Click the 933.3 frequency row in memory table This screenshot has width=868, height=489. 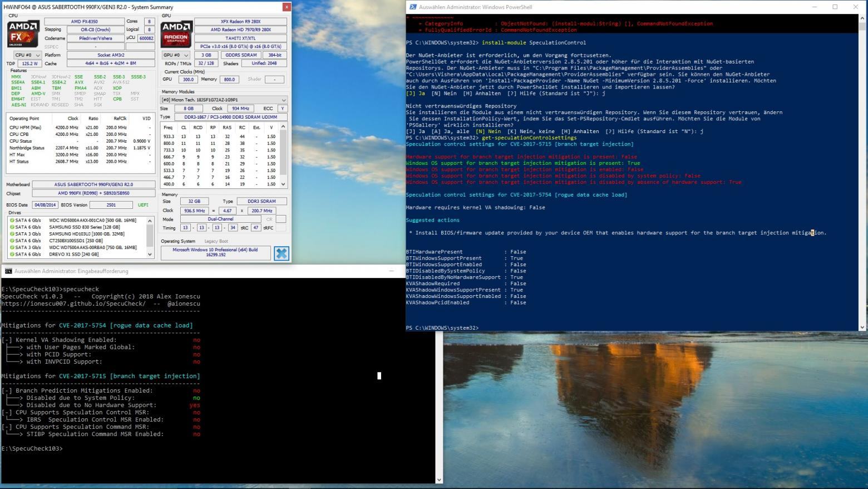point(220,136)
